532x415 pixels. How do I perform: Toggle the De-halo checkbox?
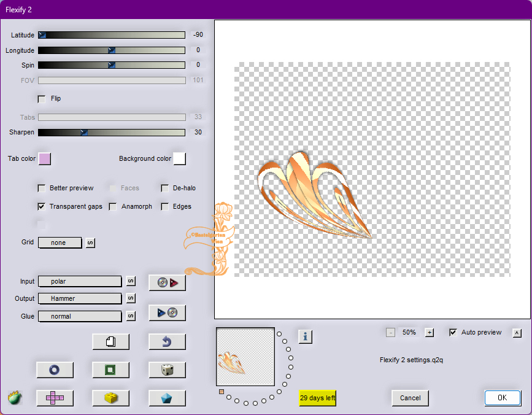click(165, 188)
